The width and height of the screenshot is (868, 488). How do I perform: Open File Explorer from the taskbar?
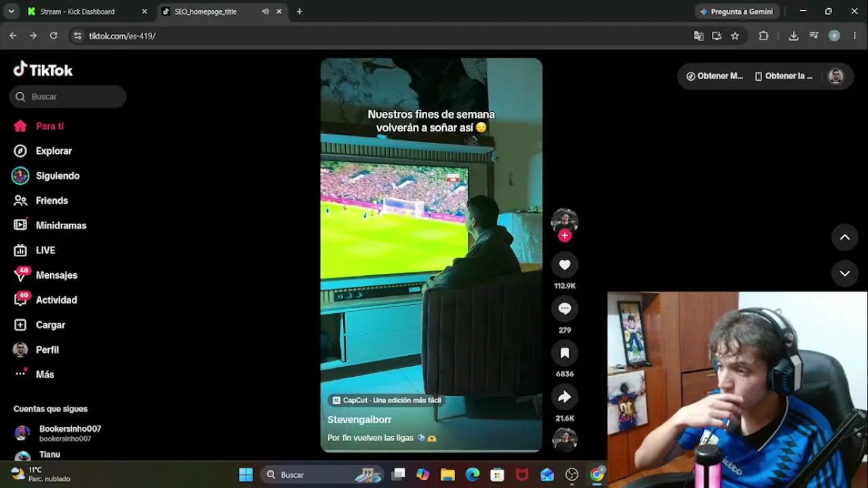(448, 474)
